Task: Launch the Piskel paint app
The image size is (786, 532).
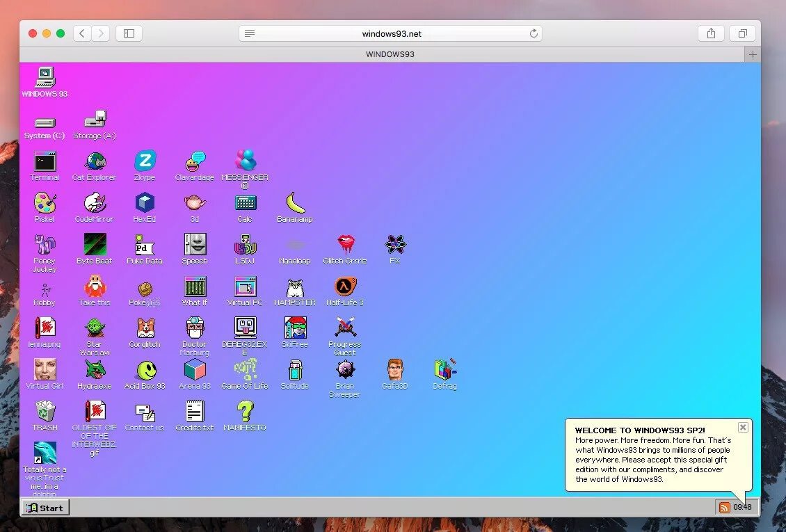Action: pos(45,203)
